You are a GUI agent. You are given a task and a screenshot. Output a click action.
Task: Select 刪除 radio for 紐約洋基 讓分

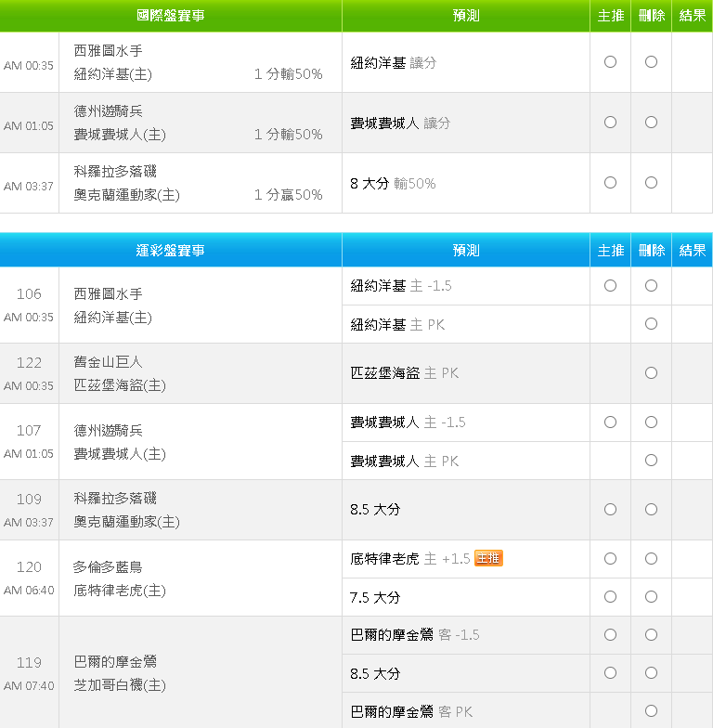[x=651, y=61]
